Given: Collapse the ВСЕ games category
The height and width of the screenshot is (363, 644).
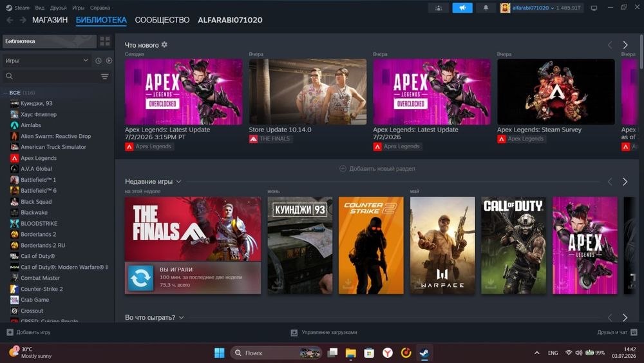Looking at the screenshot, I should (6, 93).
